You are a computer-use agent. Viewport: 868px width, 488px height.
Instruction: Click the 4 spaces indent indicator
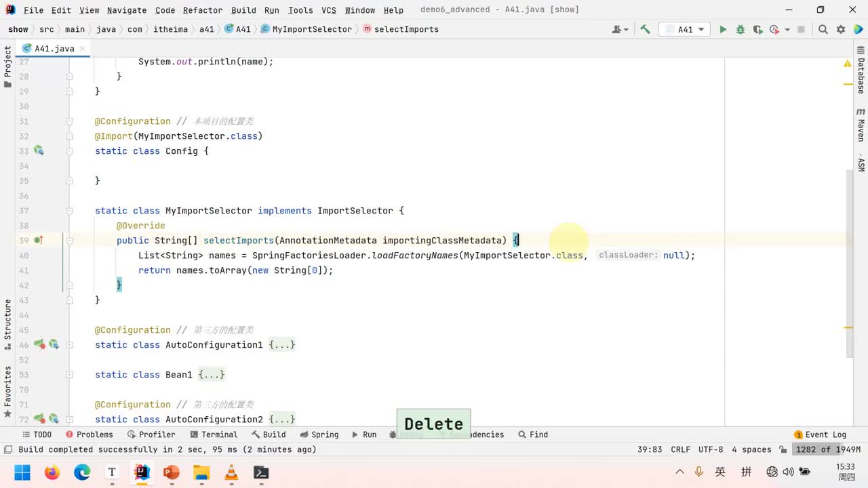coord(751,449)
